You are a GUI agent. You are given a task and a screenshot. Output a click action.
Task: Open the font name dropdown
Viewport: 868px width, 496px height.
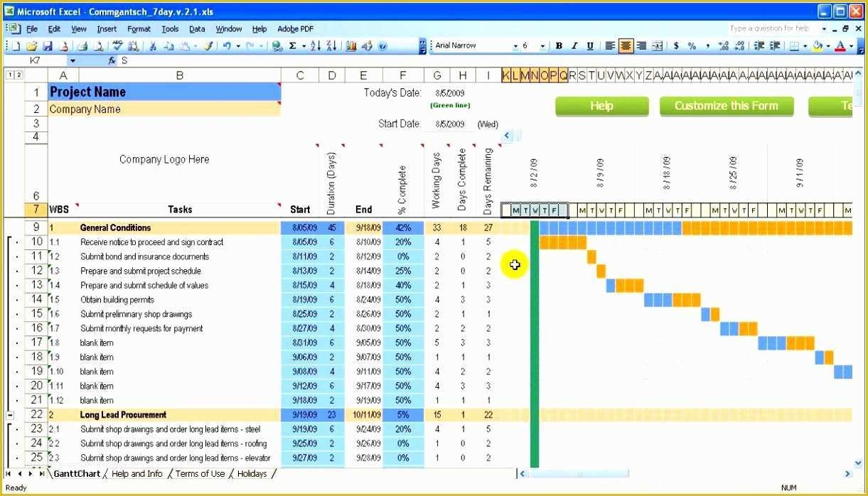pyautogui.click(x=515, y=45)
